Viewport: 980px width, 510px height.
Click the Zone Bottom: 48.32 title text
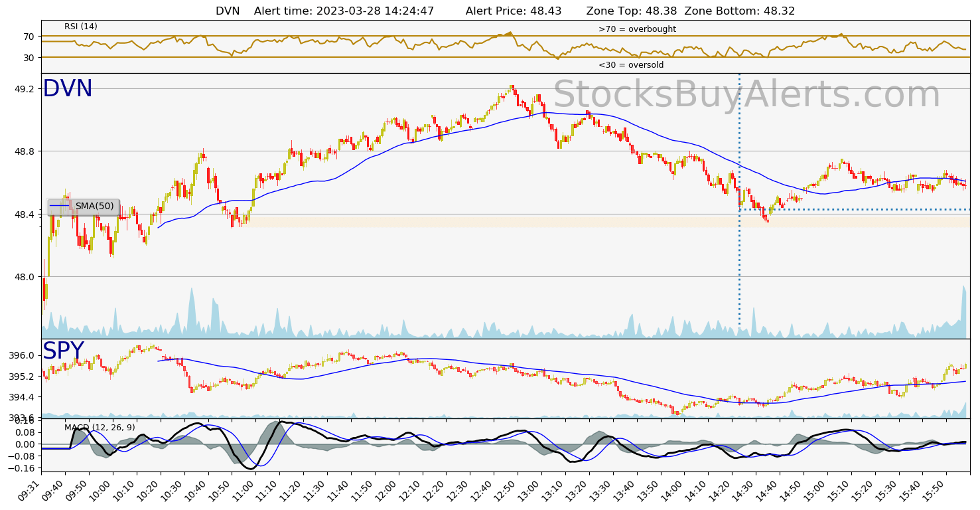point(739,11)
